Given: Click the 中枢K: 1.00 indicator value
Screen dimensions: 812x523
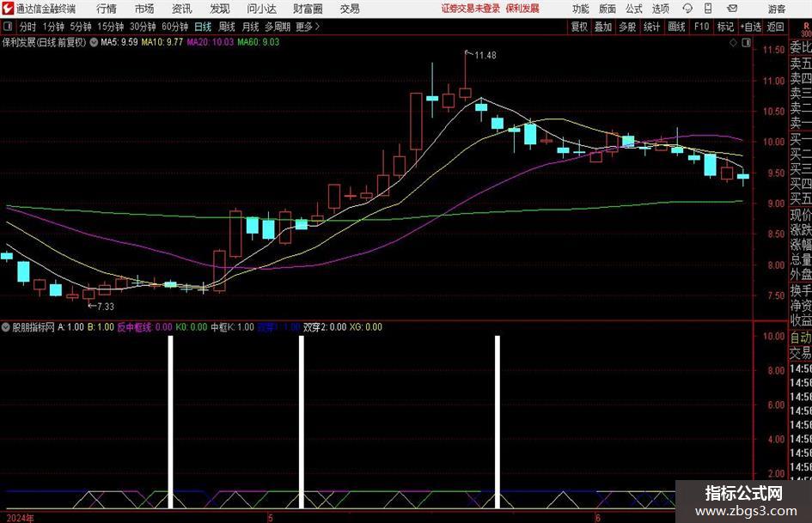Looking at the screenshot, I should (x=233, y=327).
